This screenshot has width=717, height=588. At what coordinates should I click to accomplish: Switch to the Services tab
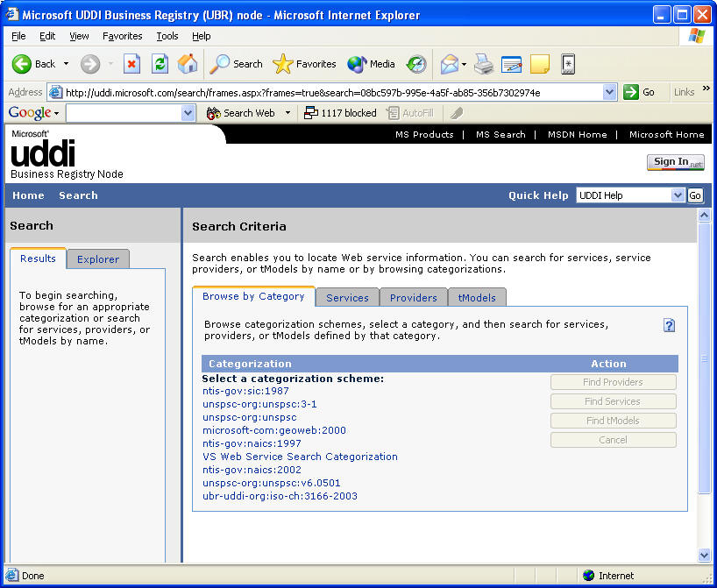click(x=347, y=298)
